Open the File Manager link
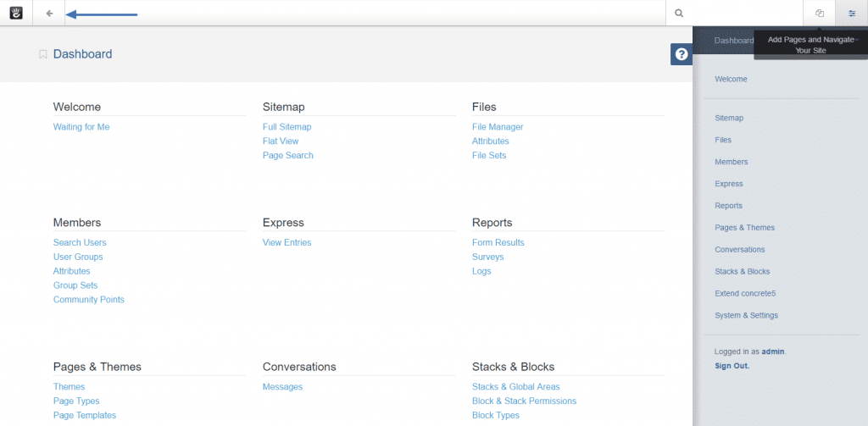The width and height of the screenshot is (868, 426). pos(497,127)
